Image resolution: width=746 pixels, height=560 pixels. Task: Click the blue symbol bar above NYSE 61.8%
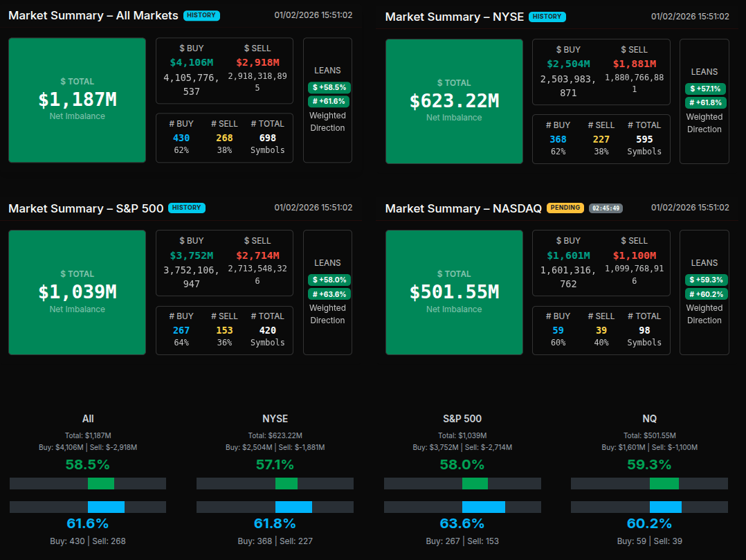pyautogui.click(x=293, y=507)
